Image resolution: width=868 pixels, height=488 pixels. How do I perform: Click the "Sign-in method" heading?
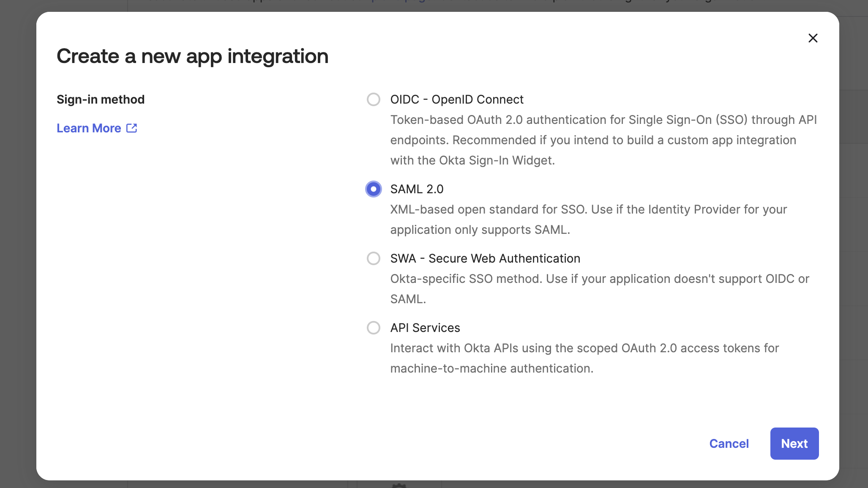click(101, 99)
